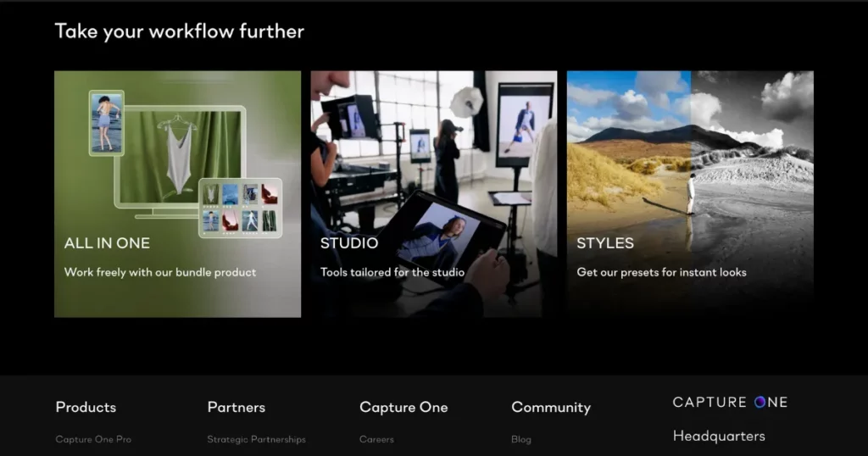Click the STUDIO card title
Screen dimensions: 868x456
coord(349,243)
